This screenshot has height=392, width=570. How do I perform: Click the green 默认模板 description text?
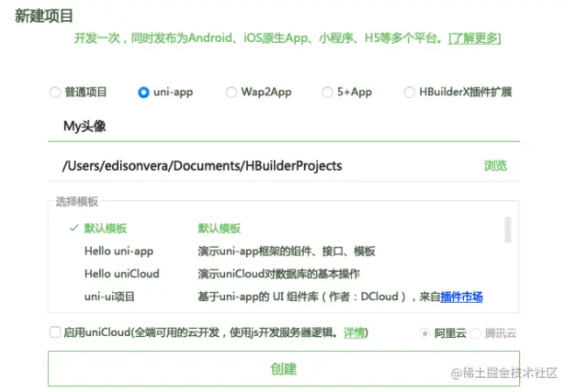(x=219, y=228)
